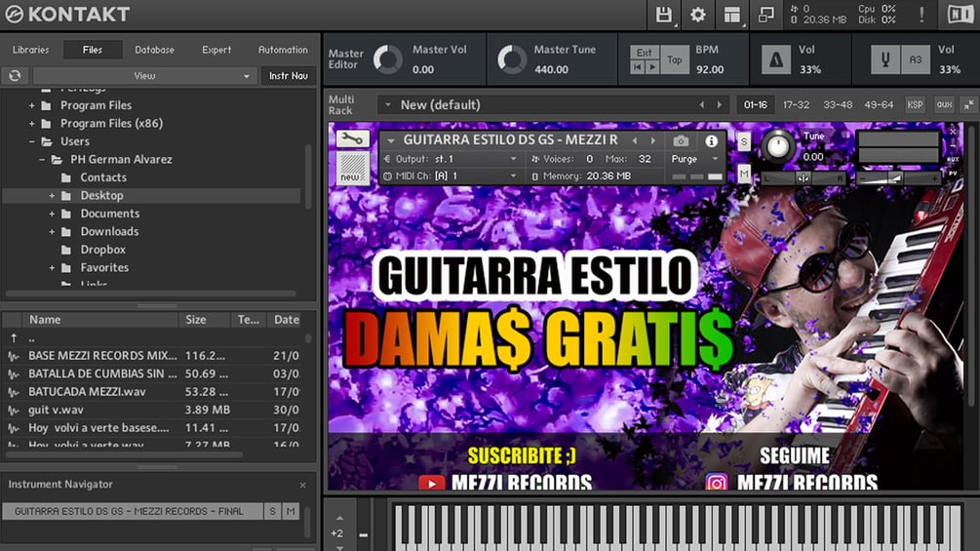The image size is (980, 551).
Task: Open the Purge dropdown menu
Action: pyautogui.click(x=694, y=159)
